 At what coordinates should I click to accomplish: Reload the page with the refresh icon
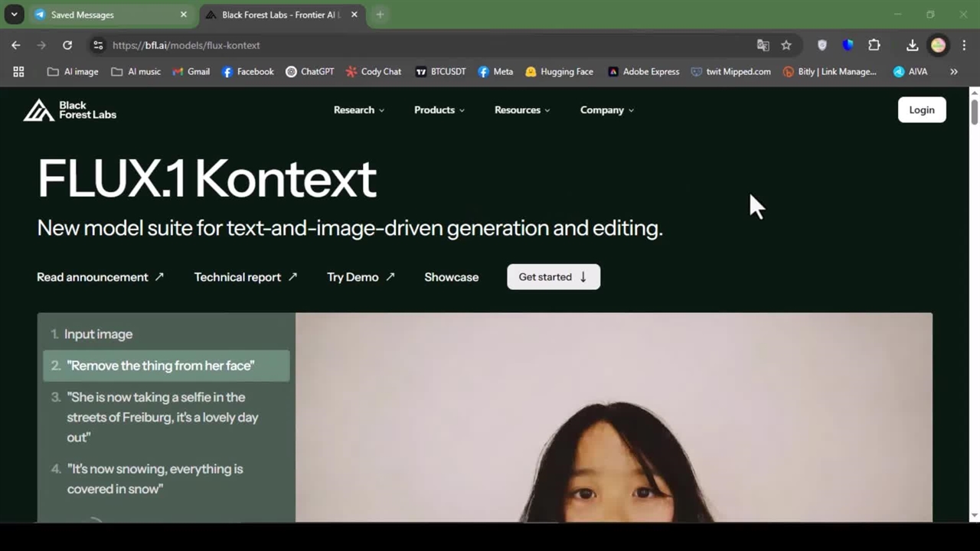coord(67,45)
